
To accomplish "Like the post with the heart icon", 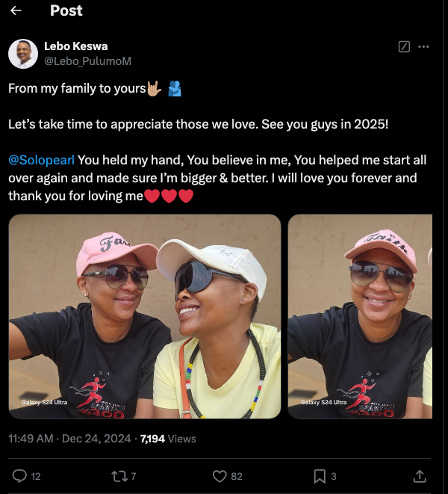I will coord(220,475).
